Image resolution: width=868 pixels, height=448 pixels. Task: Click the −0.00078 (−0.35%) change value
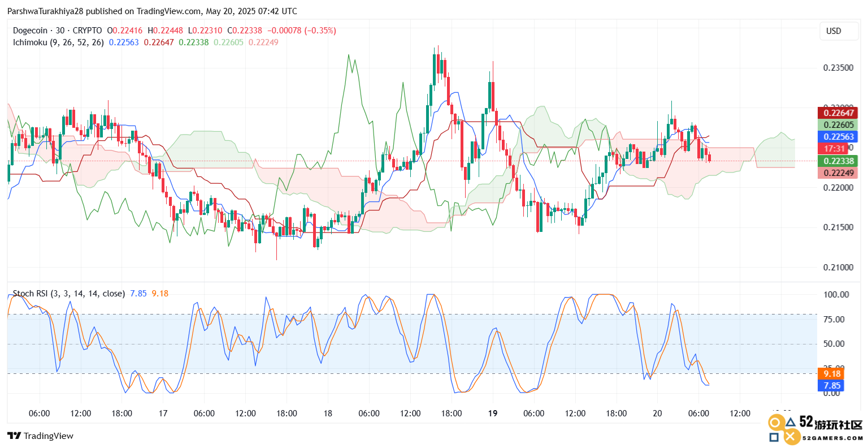tap(301, 31)
